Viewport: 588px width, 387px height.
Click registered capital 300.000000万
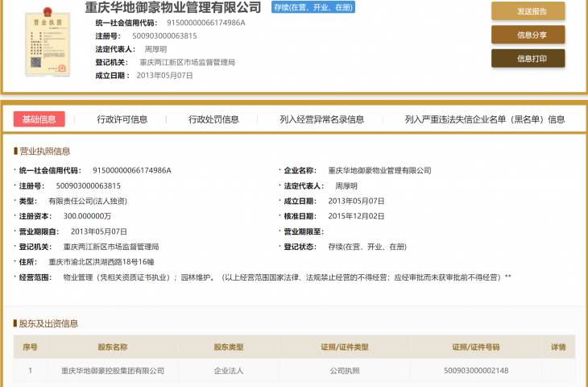click(87, 216)
